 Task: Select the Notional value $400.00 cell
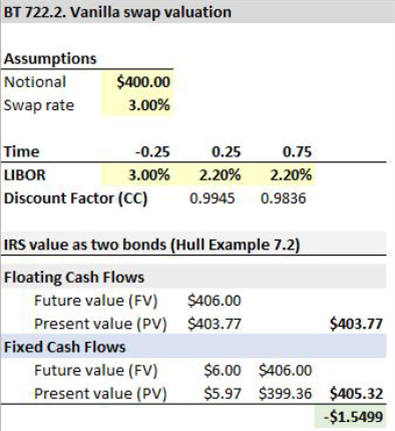coord(137,82)
